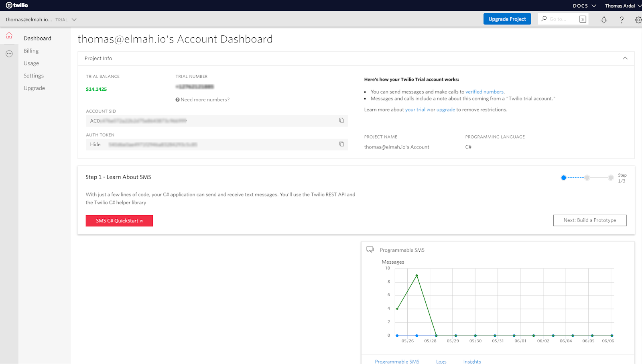
Task: Open the home icon in the sidebar
Action: coord(9,35)
